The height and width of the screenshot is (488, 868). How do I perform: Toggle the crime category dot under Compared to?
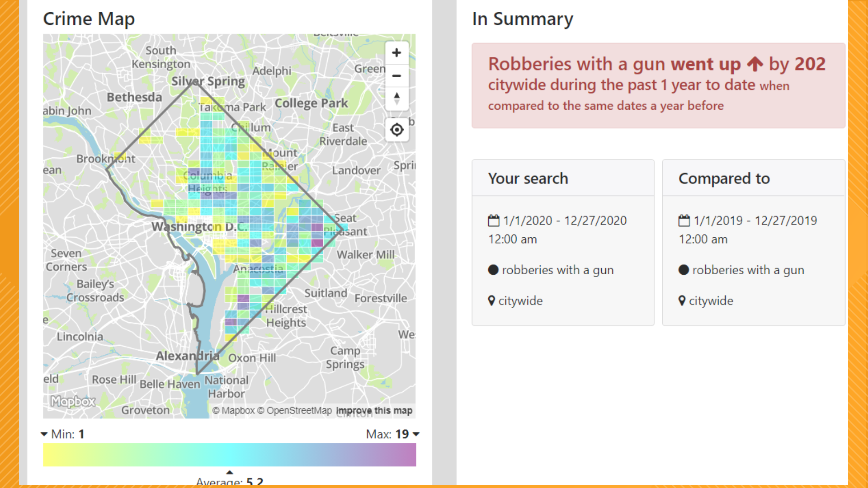click(x=683, y=270)
